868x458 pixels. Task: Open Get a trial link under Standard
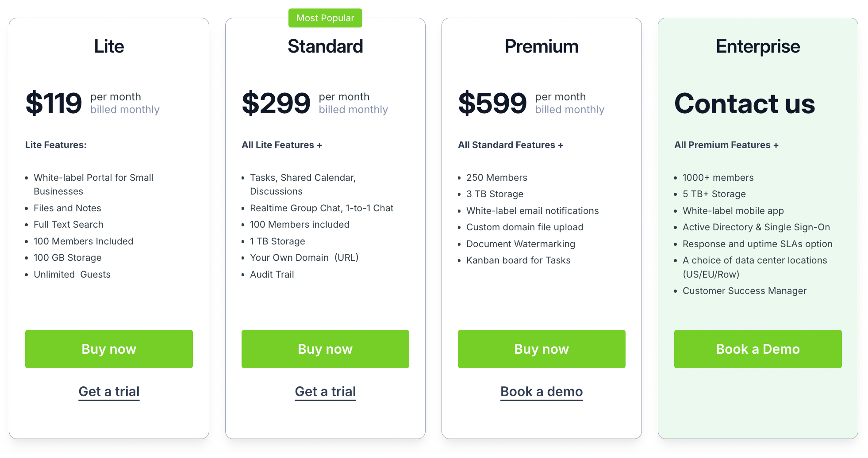click(325, 391)
